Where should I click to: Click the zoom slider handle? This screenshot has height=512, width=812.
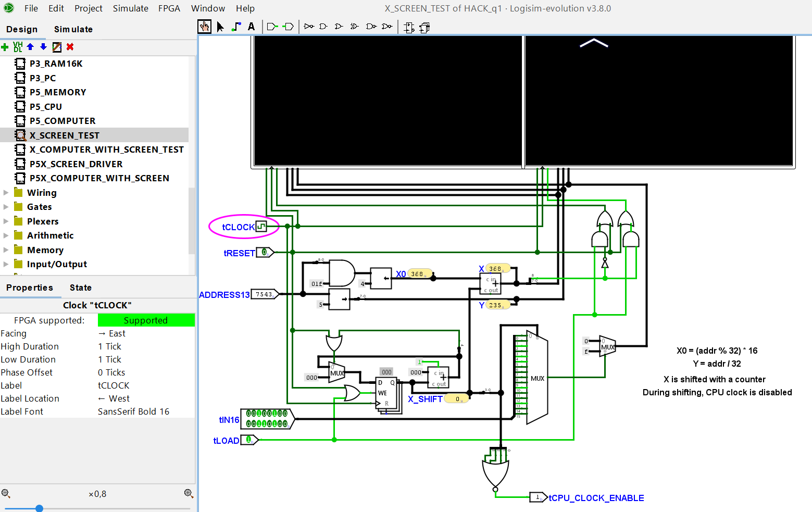[x=39, y=508]
